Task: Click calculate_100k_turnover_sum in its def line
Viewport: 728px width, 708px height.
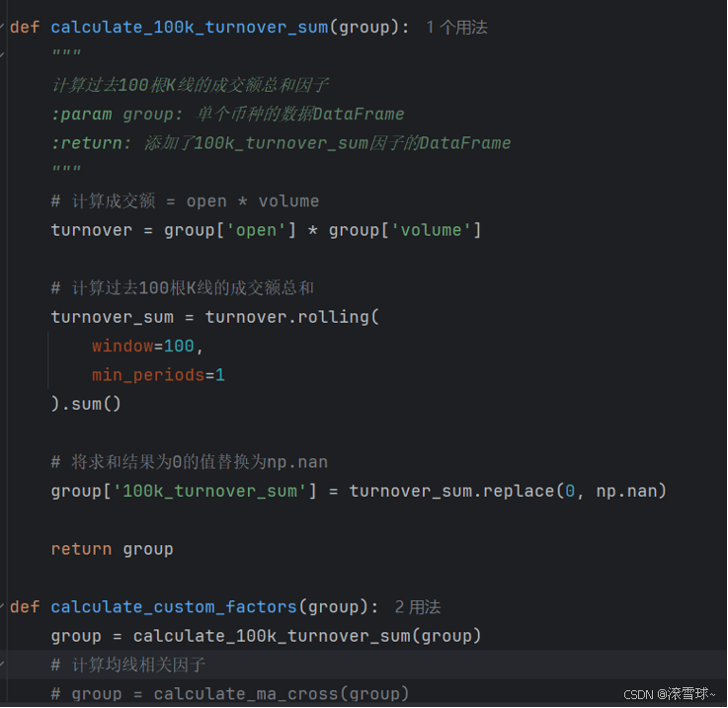Action: (190, 28)
